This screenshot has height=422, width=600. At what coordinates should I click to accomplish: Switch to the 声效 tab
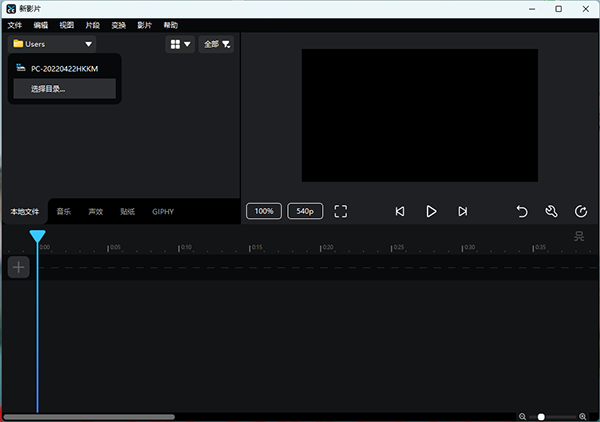coord(96,212)
